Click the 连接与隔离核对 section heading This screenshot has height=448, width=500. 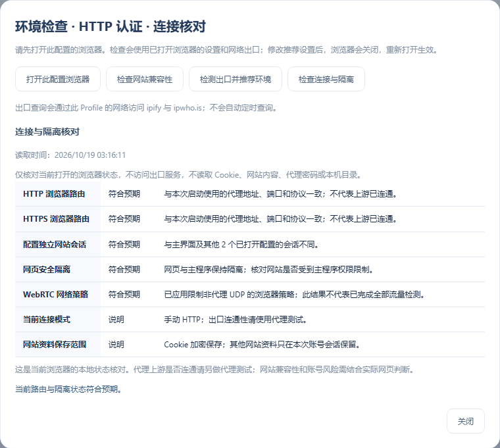click(47, 132)
